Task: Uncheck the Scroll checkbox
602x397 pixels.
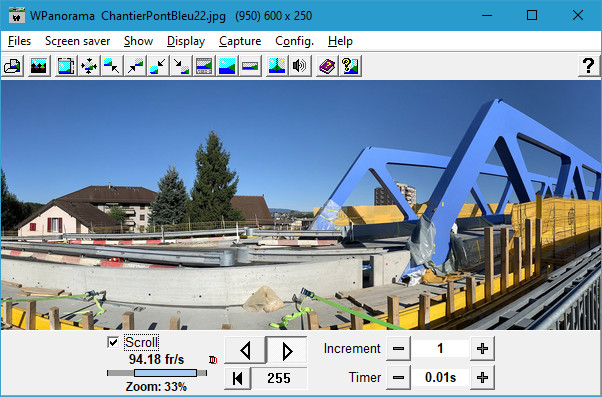Action: point(113,342)
